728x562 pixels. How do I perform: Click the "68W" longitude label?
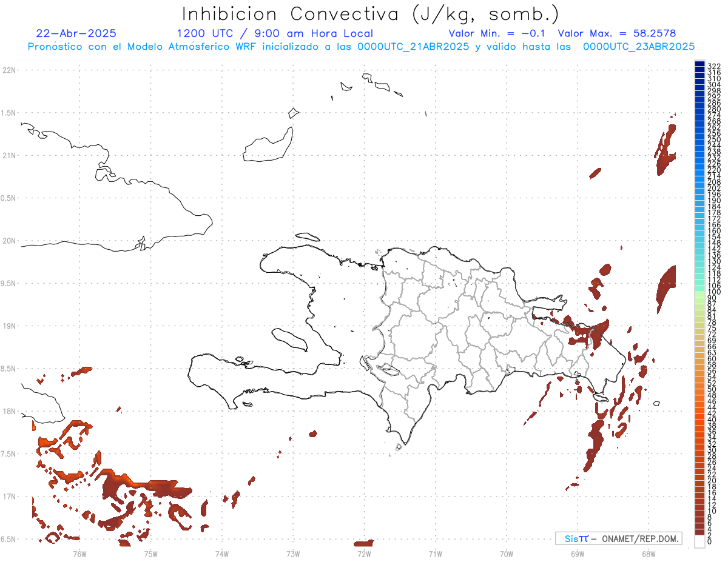point(649,554)
